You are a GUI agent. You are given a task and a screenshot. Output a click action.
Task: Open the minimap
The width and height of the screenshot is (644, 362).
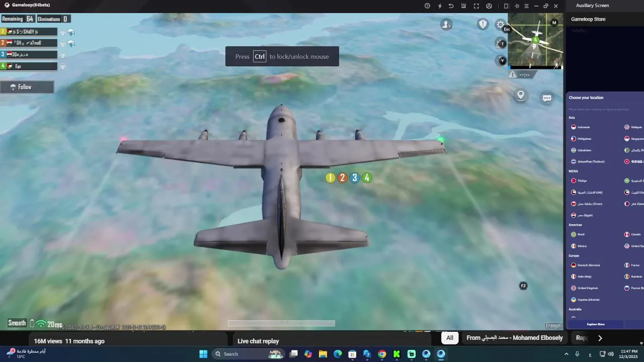pos(535,41)
